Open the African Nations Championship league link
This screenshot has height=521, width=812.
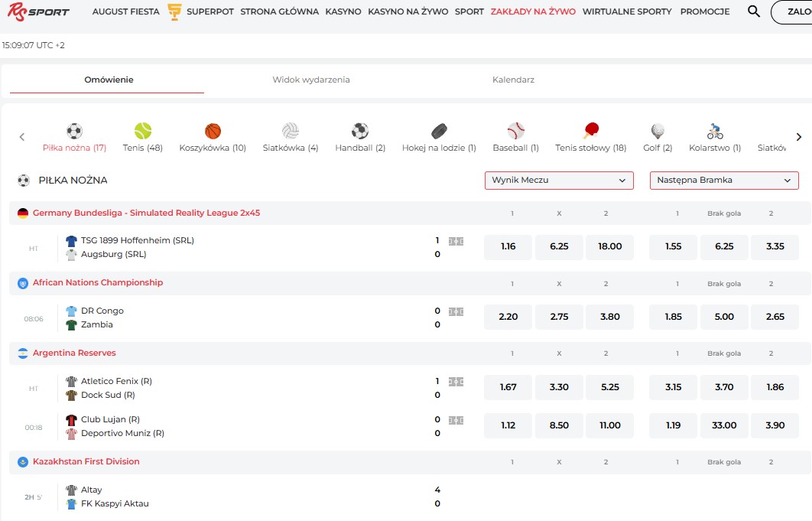pyautogui.click(x=98, y=283)
